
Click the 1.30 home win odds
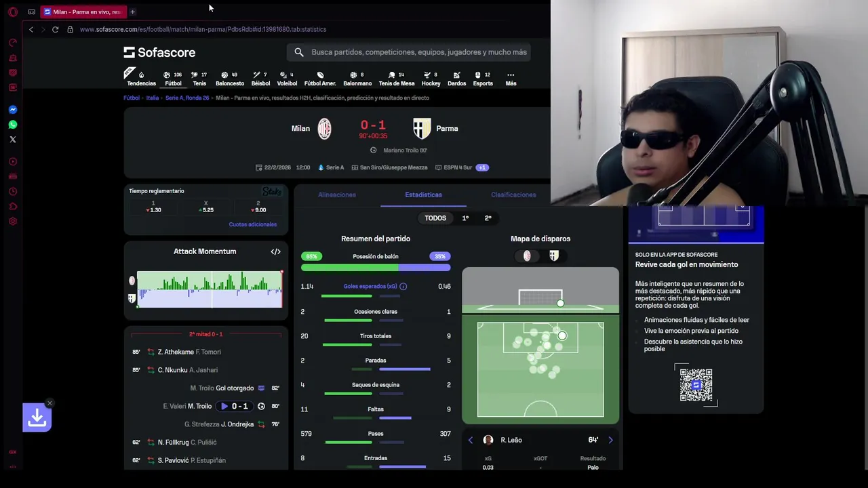click(153, 207)
